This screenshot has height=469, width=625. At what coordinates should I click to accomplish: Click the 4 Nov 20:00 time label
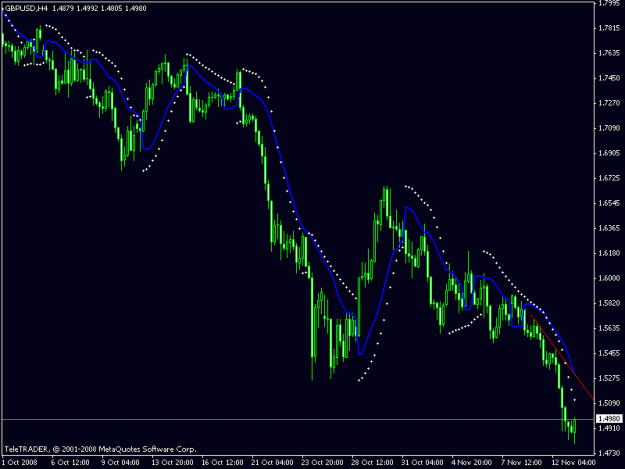coord(472,463)
